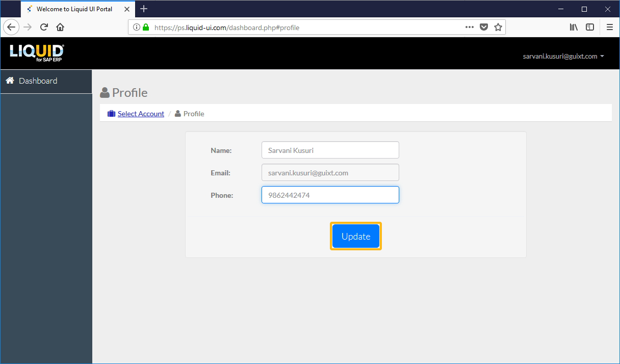Open the Firefox hamburger menu
Image resolution: width=620 pixels, height=364 pixels.
[x=610, y=28]
